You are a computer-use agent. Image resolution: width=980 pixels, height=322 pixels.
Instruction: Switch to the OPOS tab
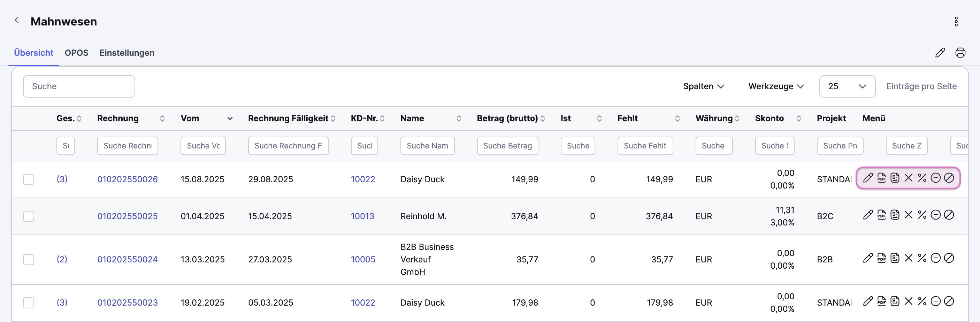pos(76,53)
